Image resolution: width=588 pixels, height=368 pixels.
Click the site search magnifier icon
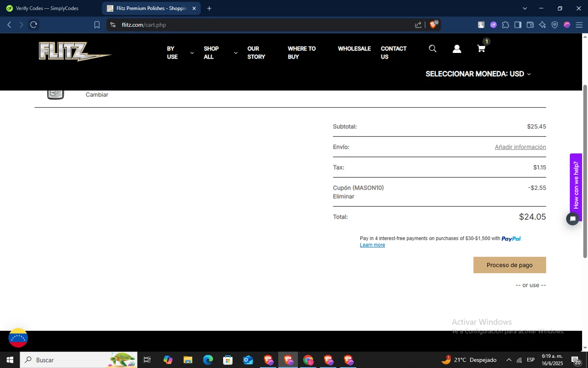click(432, 49)
